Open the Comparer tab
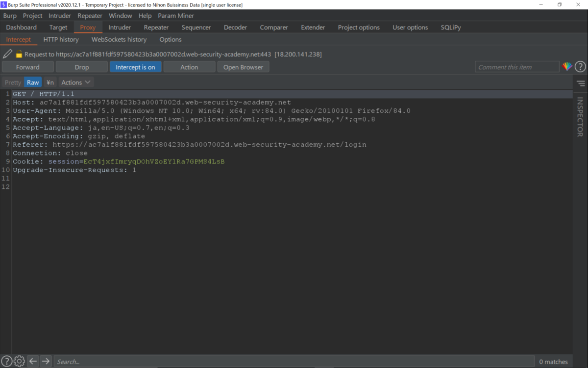 [274, 27]
